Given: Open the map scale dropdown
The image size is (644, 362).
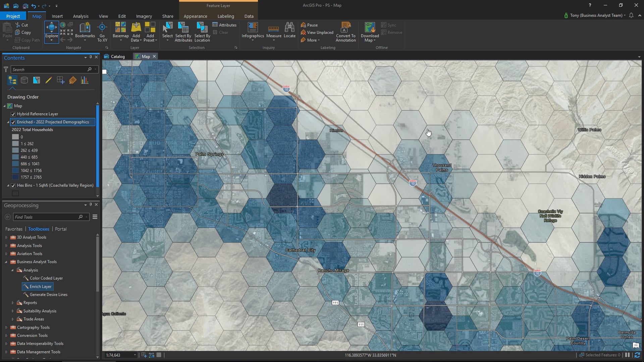Looking at the screenshot, I should pyautogui.click(x=135, y=355).
